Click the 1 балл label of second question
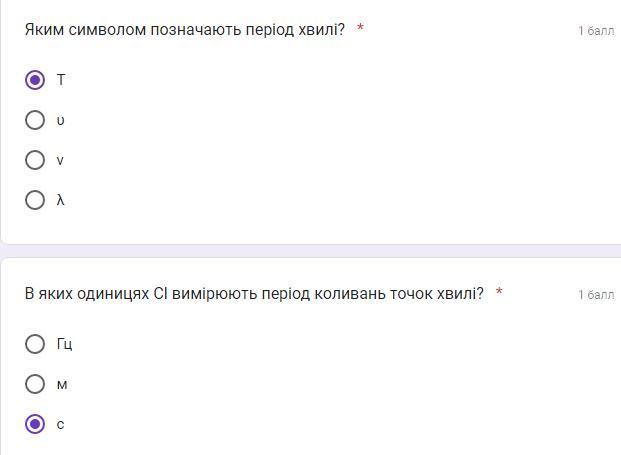The image size is (621, 455). coord(596,295)
